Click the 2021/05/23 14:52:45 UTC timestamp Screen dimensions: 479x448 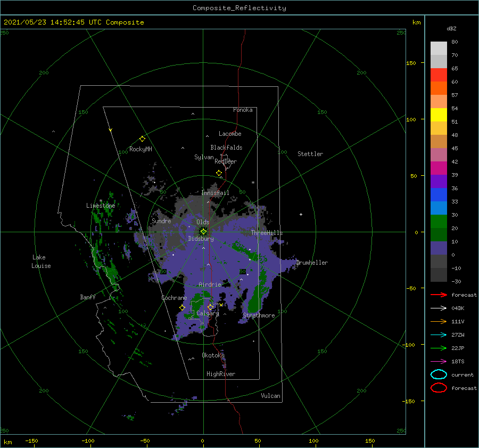coord(46,22)
